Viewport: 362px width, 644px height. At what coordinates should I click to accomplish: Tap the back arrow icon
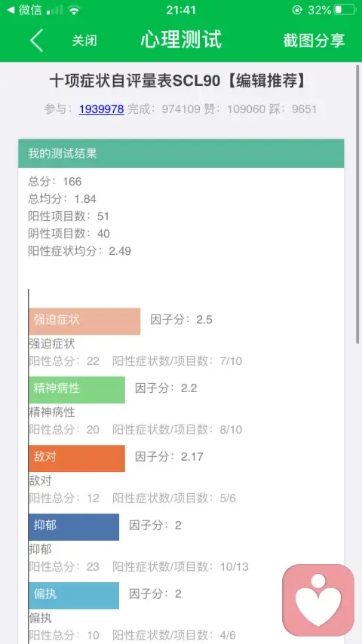tap(36, 40)
